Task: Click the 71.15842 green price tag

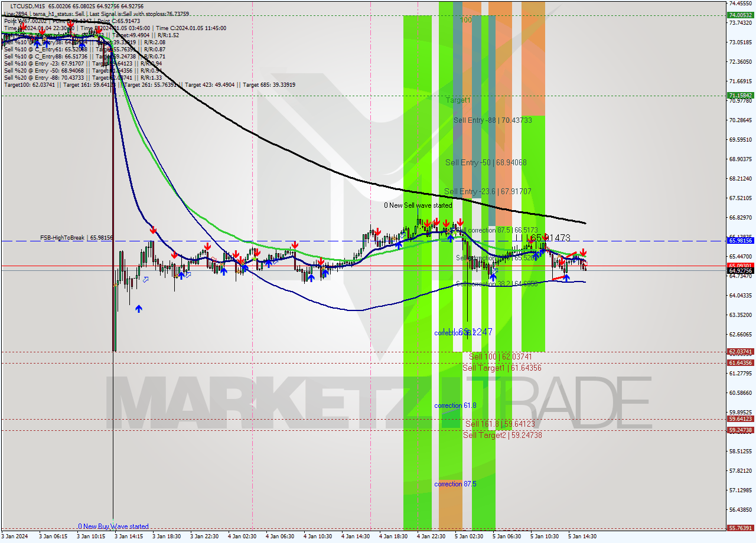Action: [741, 95]
